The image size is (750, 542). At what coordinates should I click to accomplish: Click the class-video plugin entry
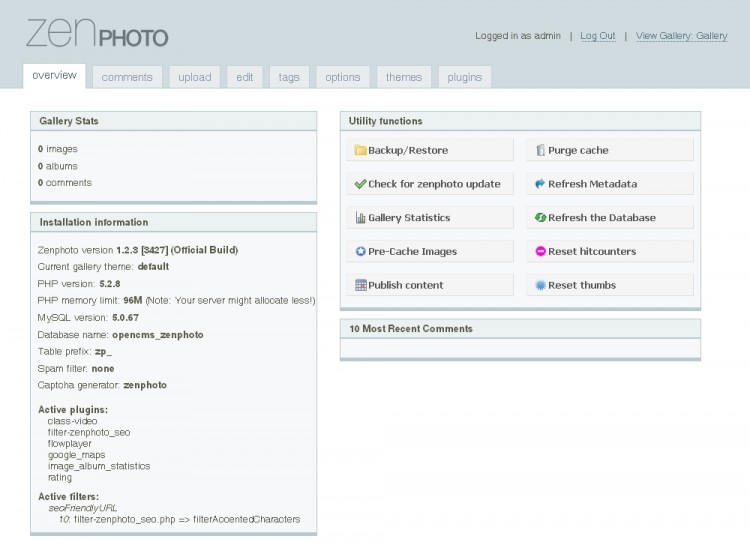pyautogui.click(x=72, y=421)
